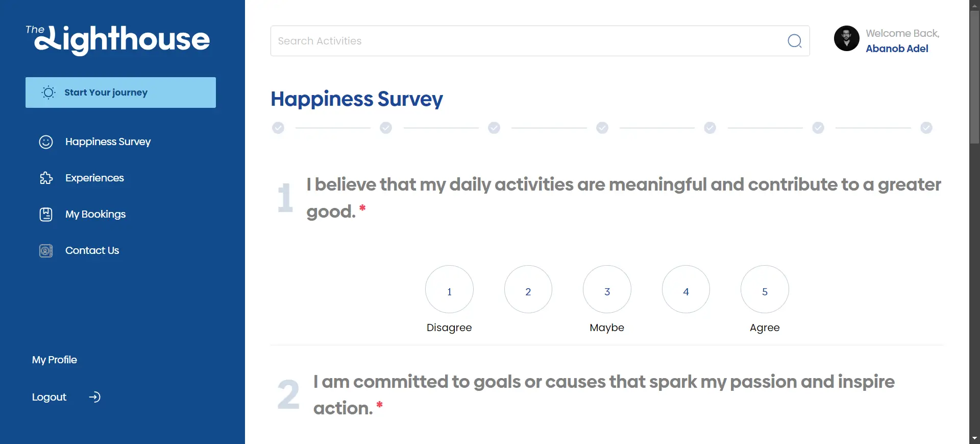Open the Experiences menu item

(94, 178)
